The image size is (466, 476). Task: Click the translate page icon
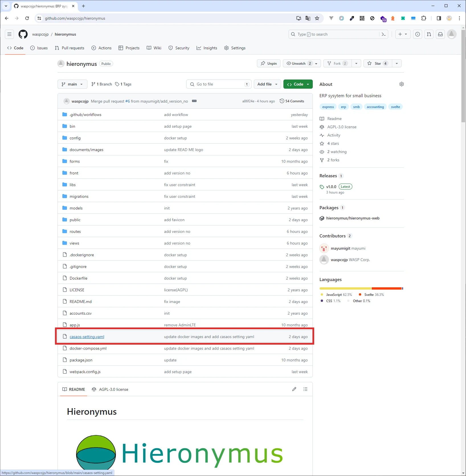[x=308, y=18]
